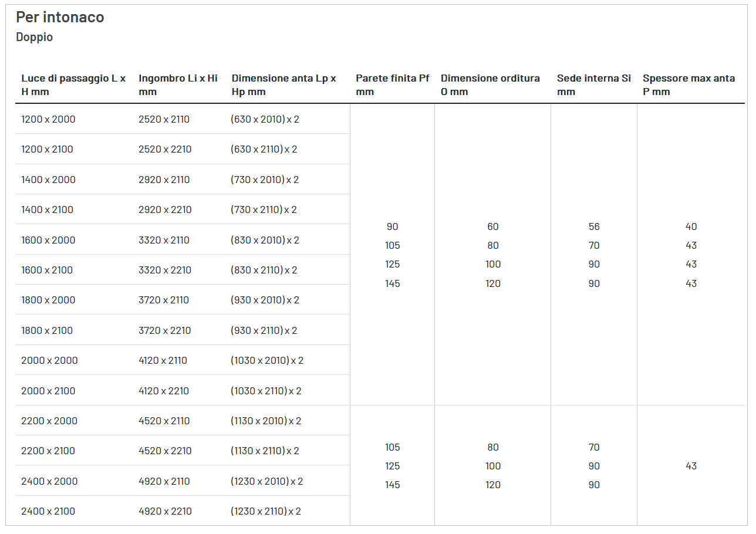Select the "Sede interna Si mm" header
The width and height of the screenshot is (756, 534).
[594, 85]
